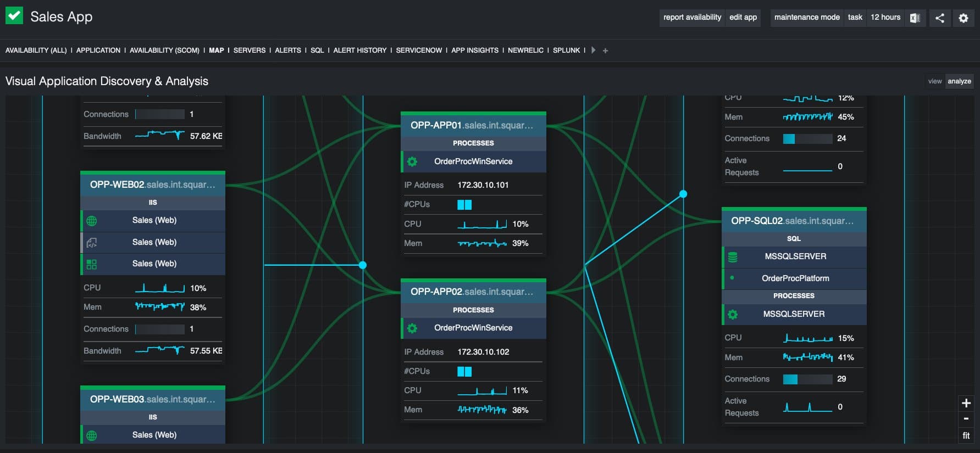980x453 pixels.
Task: Click OrderProcPlatform database entry
Action: click(x=794, y=278)
